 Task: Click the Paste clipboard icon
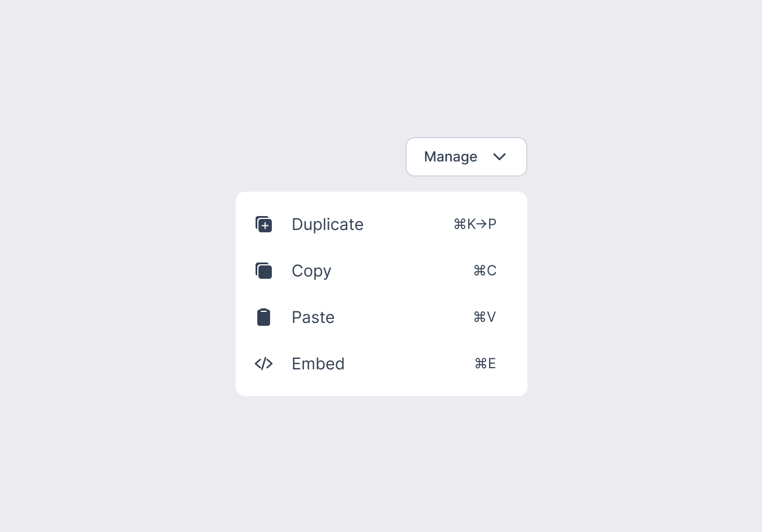point(264,317)
